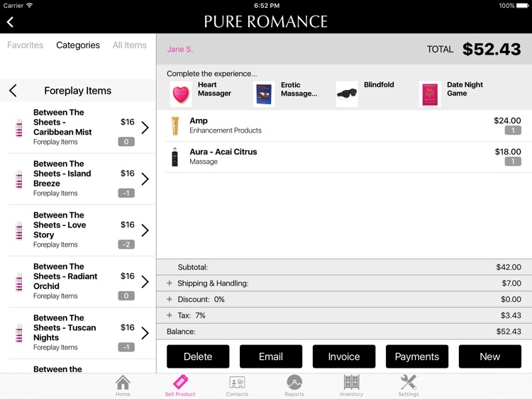Screen dimensions: 532x399
Task: Tap the Heart Massager product image
Action: pyautogui.click(x=181, y=94)
